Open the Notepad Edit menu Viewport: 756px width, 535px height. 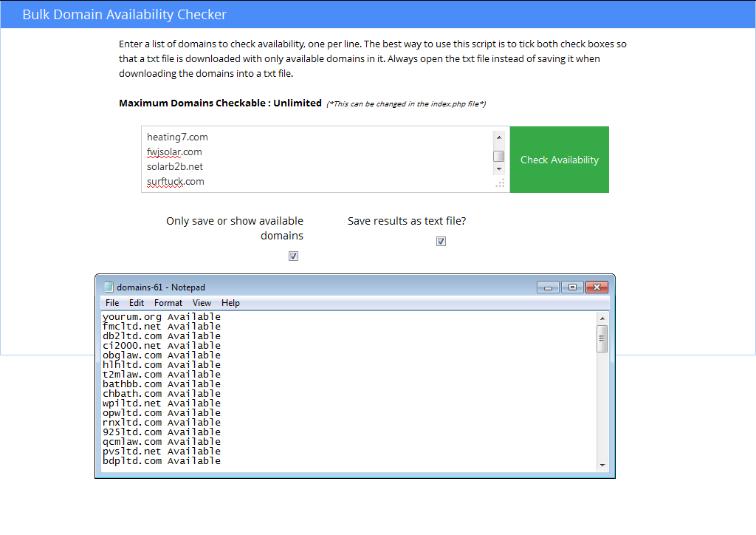[x=137, y=303]
